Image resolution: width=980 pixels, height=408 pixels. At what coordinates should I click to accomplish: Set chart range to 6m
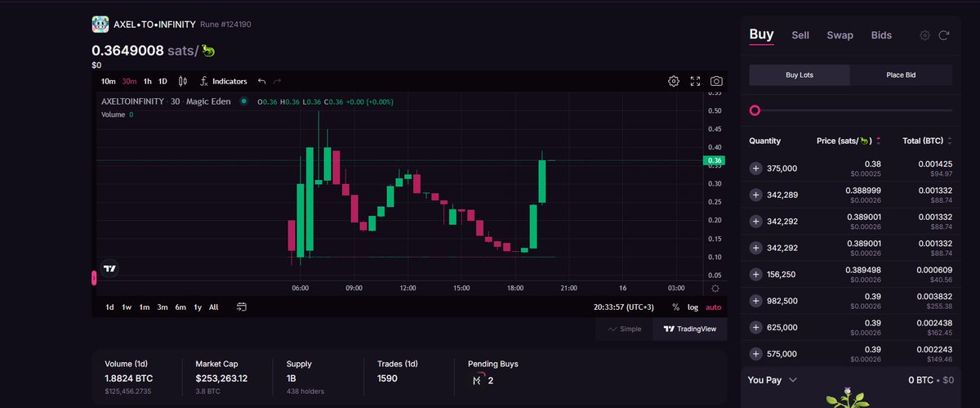click(180, 307)
